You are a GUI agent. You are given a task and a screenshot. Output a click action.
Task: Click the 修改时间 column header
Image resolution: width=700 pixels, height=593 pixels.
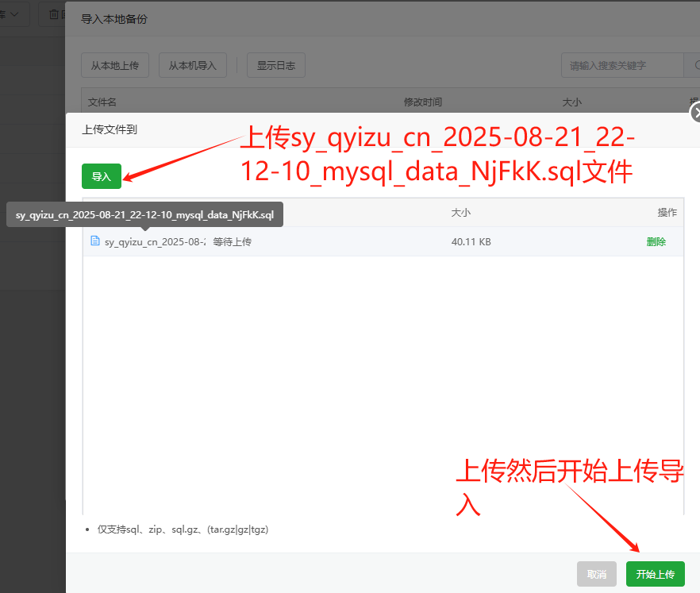422,102
